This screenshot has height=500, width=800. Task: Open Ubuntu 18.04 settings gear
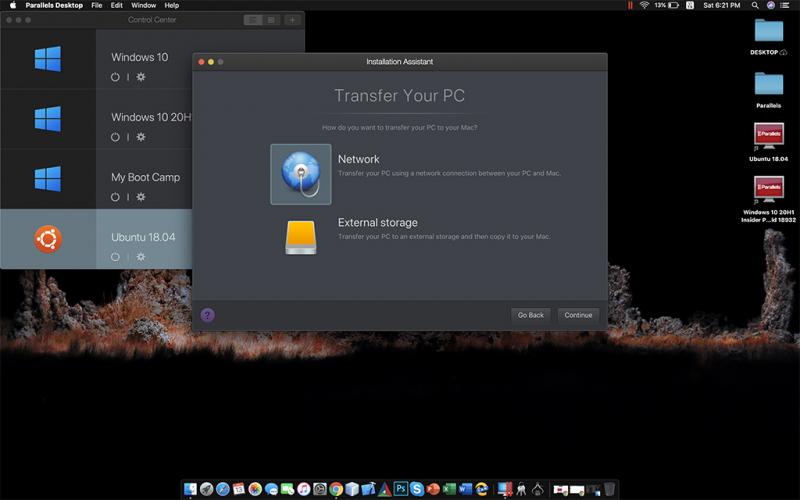(x=141, y=257)
